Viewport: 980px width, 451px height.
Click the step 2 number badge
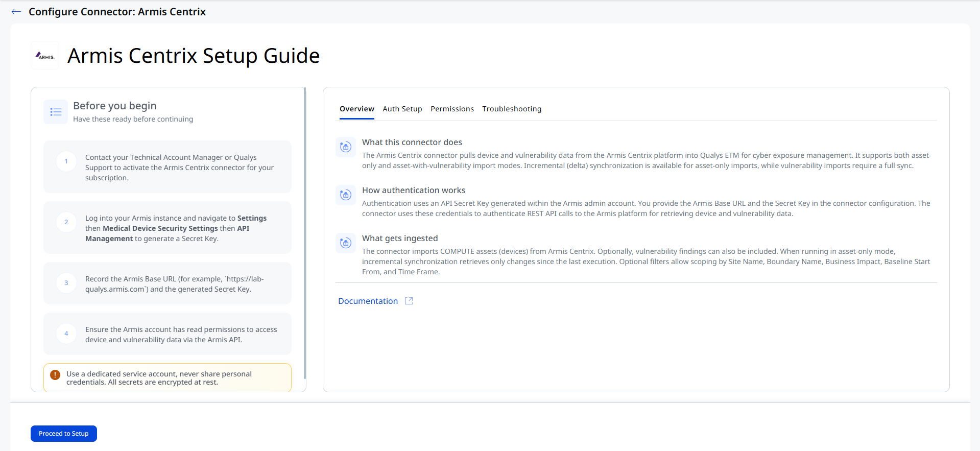[66, 222]
